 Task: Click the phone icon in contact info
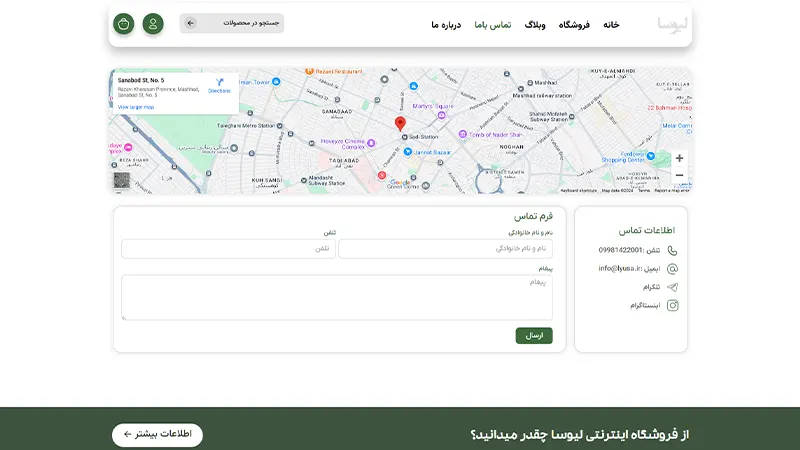click(x=672, y=251)
